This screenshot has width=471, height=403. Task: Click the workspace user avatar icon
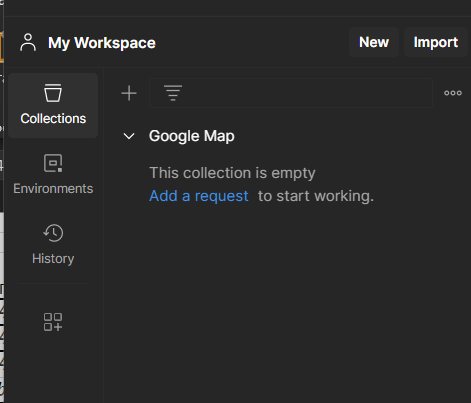[x=28, y=42]
